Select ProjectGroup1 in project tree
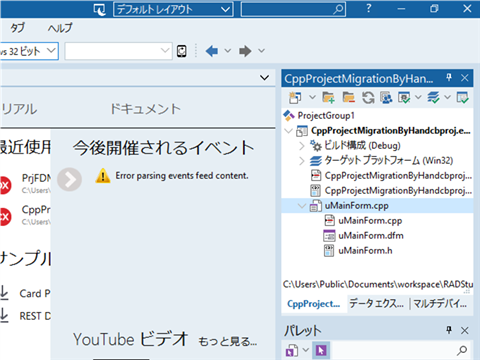This screenshot has width=480, height=360. tap(326, 116)
